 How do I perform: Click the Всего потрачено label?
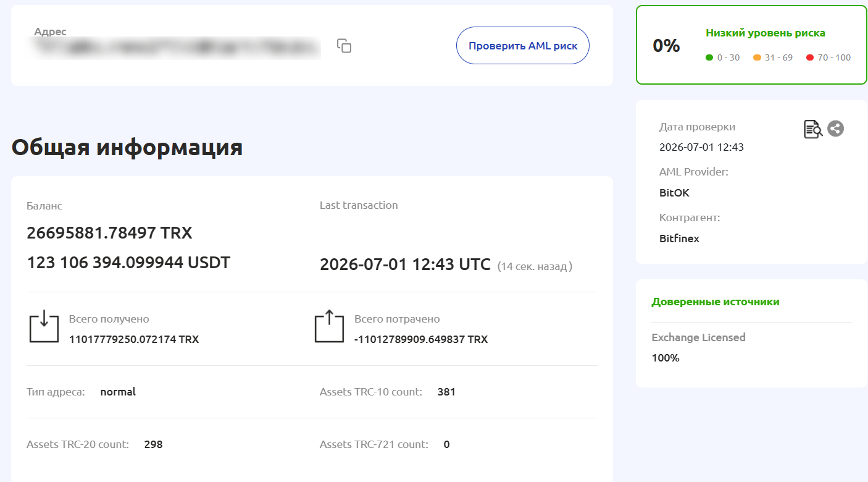pos(397,319)
